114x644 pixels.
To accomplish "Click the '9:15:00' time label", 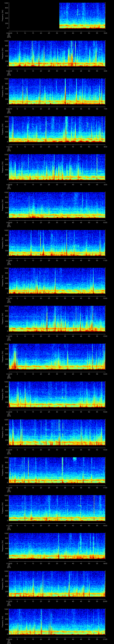I will pos(9,450).
